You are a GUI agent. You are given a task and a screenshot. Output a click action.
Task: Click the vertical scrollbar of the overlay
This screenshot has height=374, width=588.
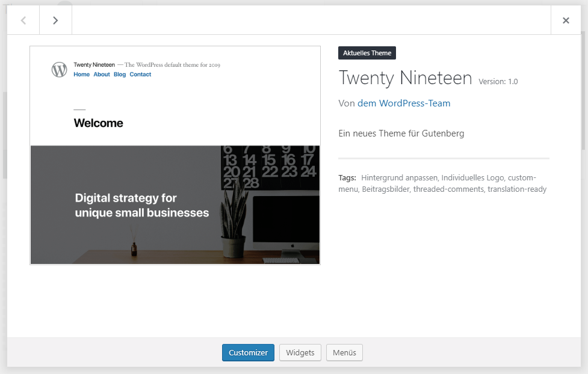[583, 90]
